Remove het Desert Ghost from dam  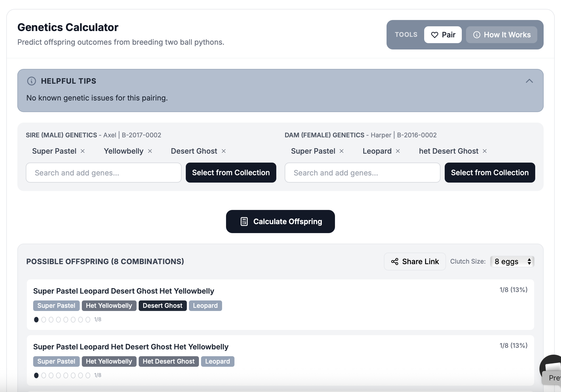click(x=485, y=151)
